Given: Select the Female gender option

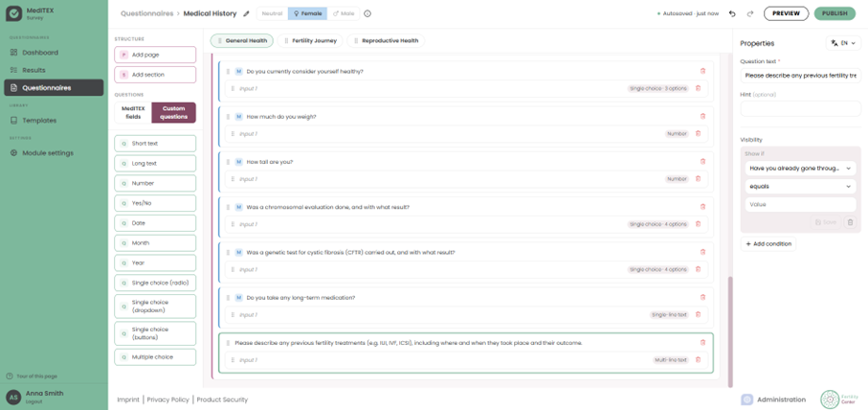Looking at the screenshot, I should pos(307,13).
